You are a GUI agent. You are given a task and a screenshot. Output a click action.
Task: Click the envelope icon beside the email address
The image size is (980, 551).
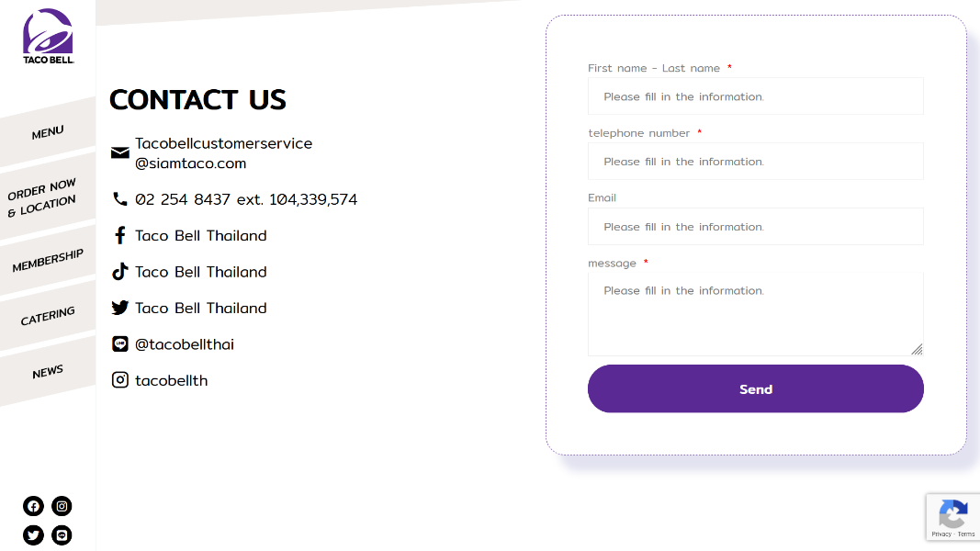[120, 152]
